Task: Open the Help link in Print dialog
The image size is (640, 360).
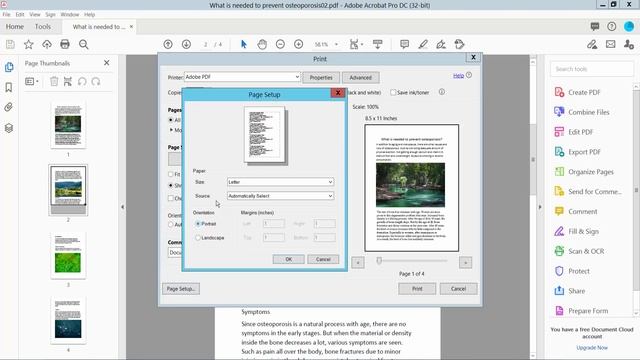Action: click(x=458, y=76)
